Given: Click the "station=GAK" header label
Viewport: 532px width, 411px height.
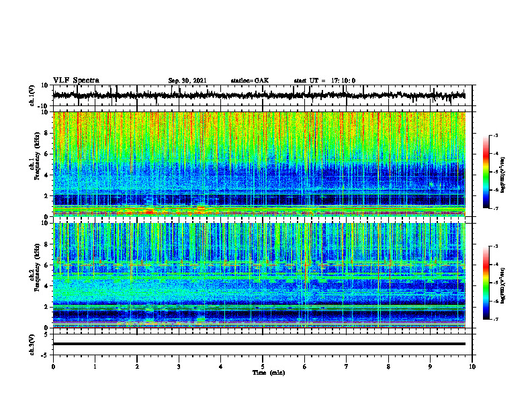Looking at the screenshot, I should tap(250, 81).
